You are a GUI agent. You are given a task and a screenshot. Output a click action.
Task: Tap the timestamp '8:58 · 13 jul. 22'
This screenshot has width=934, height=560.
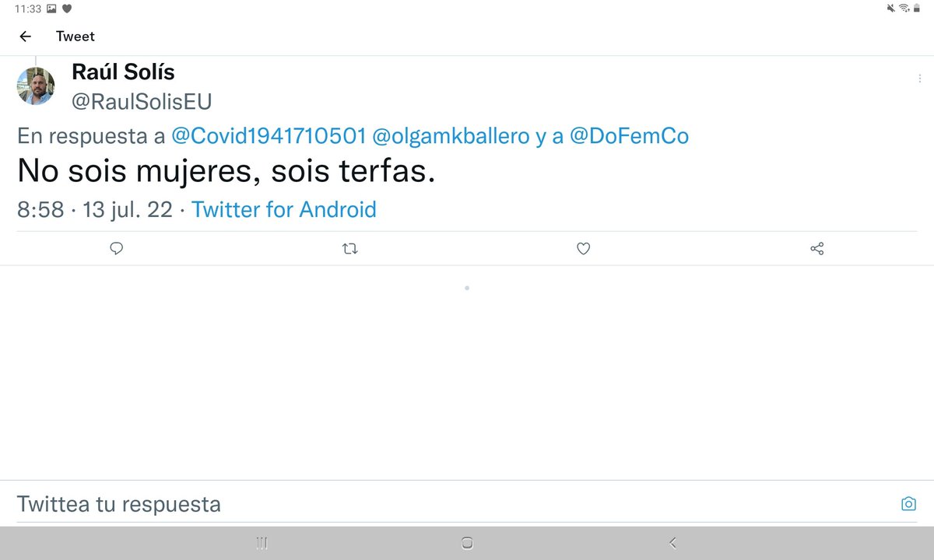tap(95, 209)
